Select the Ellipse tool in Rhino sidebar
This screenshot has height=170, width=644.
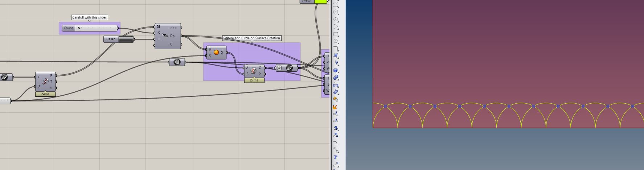336,19
